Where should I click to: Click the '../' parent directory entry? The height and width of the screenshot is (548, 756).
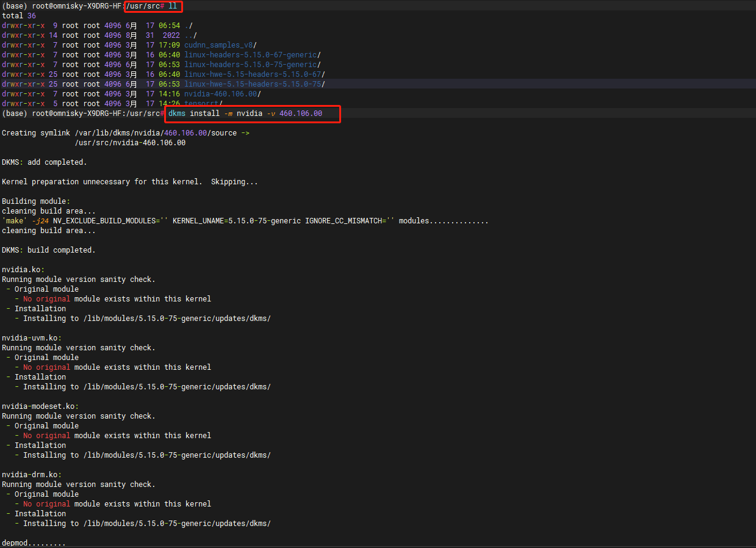click(190, 35)
